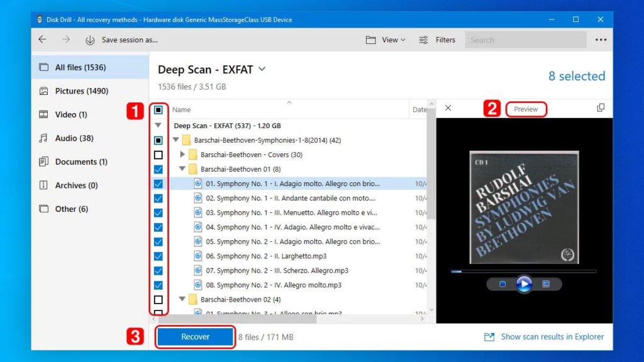Viewport: 644px width, 362px height.
Task: Stop playback in the preview player
Action: pyautogui.click(x=502, y=284)
